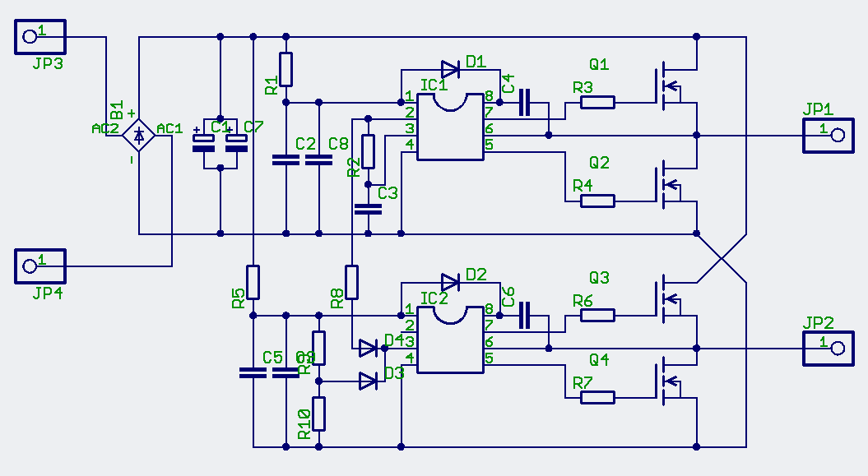
Task: Click resistor R1 symbol
Action: [285, 69]
